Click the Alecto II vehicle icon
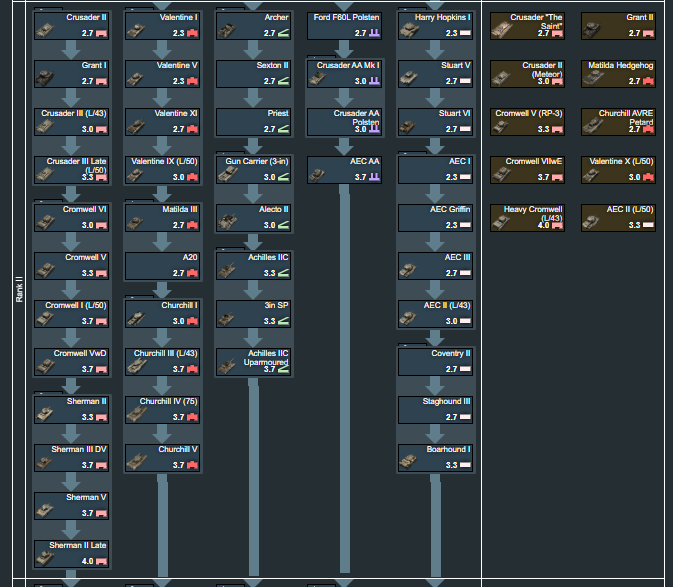Screen dimensions: 673x587 click(x=229, y=222)
